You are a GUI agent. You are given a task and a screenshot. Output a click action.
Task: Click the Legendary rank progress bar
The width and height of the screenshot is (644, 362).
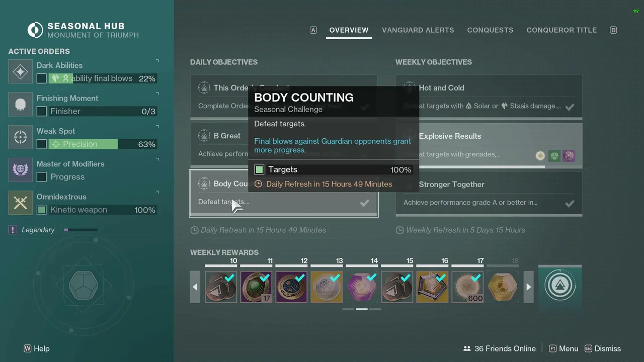click(x=80, y=230)
